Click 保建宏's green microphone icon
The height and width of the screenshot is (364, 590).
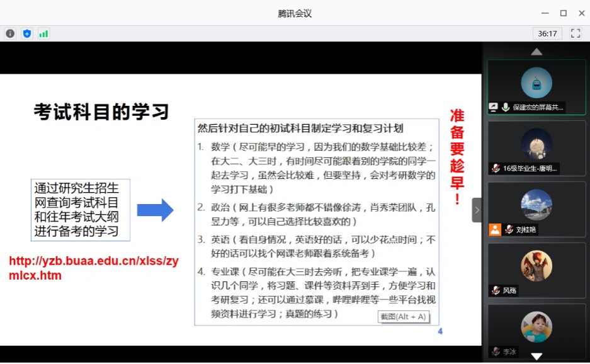tap(505, 108)
